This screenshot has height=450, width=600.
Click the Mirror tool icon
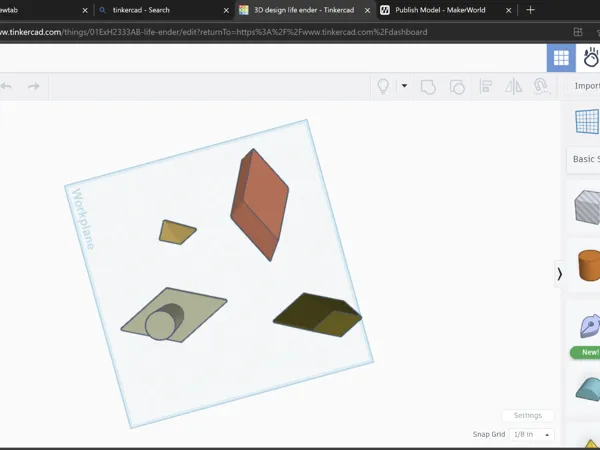click(x=514, y=86)
